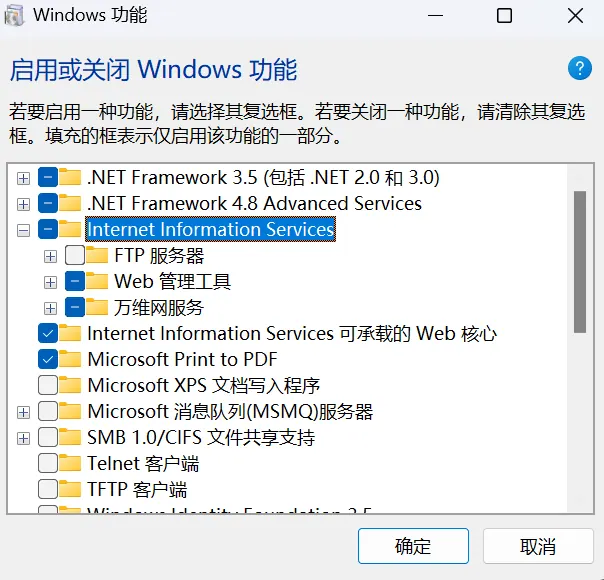Click the blue help question mark icon
The width and height of the screenshot is (604, 580).
click(x=580, y=68)
